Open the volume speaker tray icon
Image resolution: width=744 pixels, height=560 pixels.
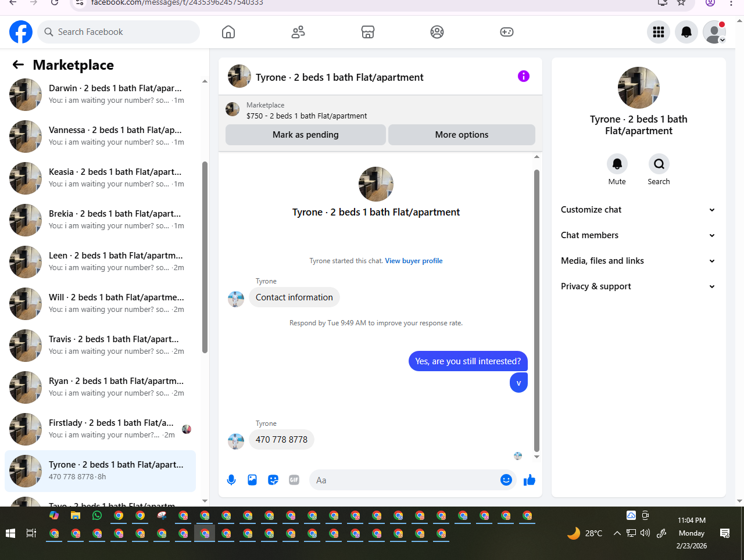[645, 533]
